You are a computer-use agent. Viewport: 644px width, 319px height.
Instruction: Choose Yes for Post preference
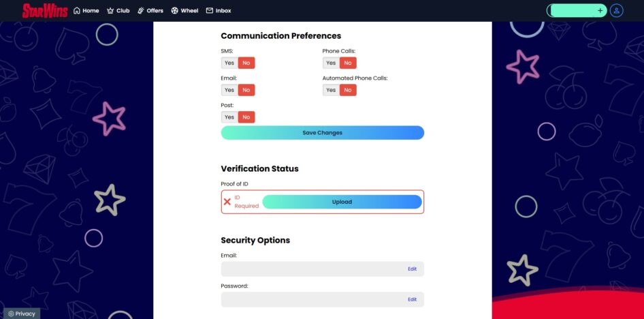pos(229,117)
